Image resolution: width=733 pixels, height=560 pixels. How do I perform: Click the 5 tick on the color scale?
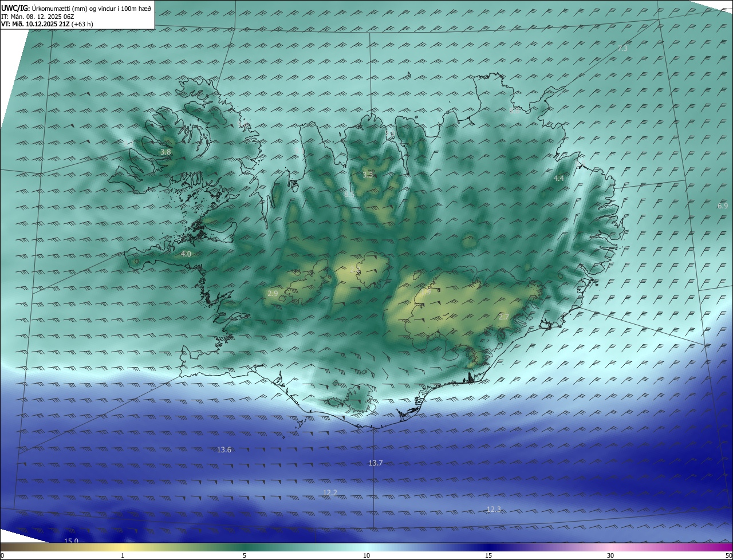point(245,555)
